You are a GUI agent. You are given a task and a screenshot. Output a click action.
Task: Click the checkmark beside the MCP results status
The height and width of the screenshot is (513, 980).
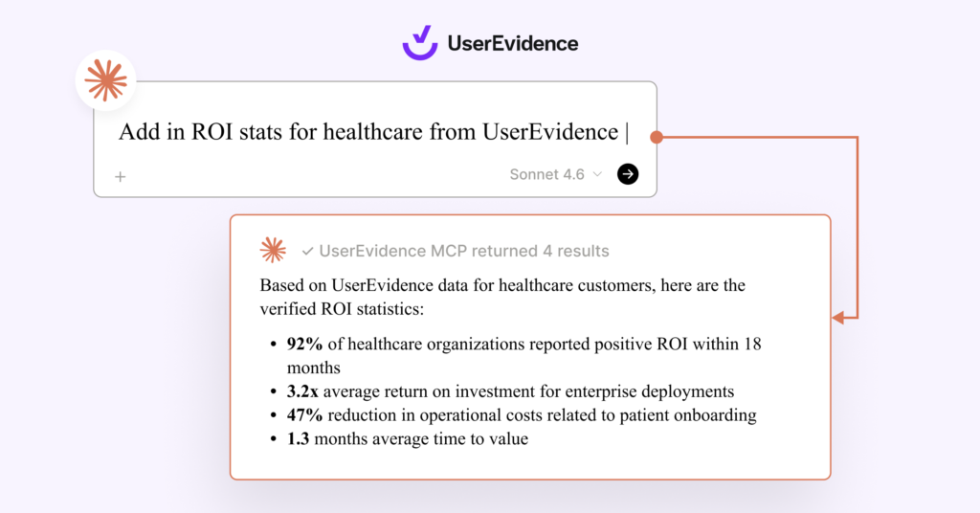pyautogui.click(x=307, y=251)
